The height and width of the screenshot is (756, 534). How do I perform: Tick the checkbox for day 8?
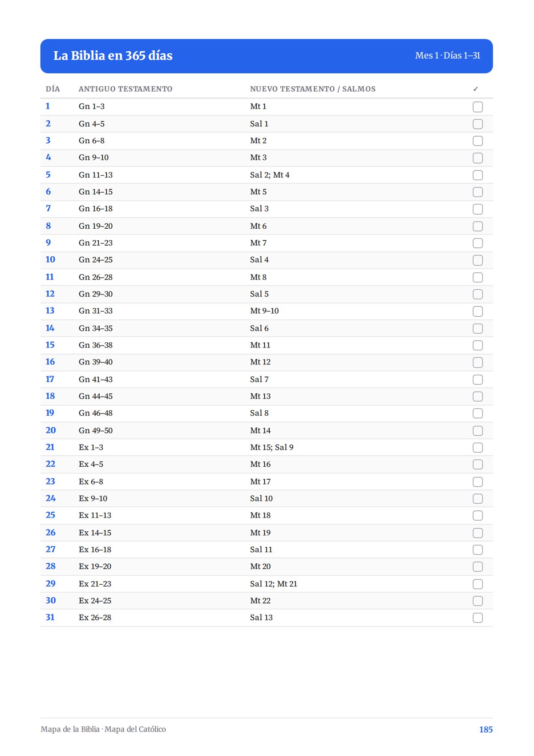point(477,226)
